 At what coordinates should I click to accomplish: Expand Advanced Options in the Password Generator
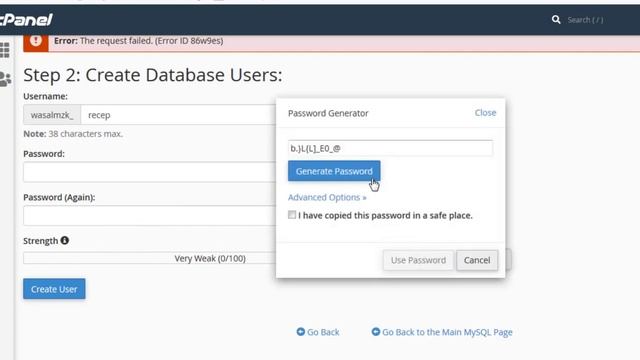coord(327,197)
